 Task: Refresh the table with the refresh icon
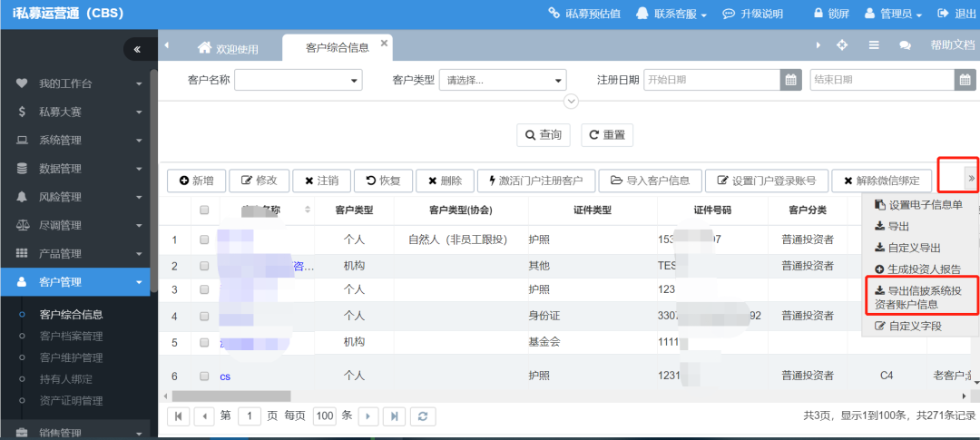tap(423, 416)
